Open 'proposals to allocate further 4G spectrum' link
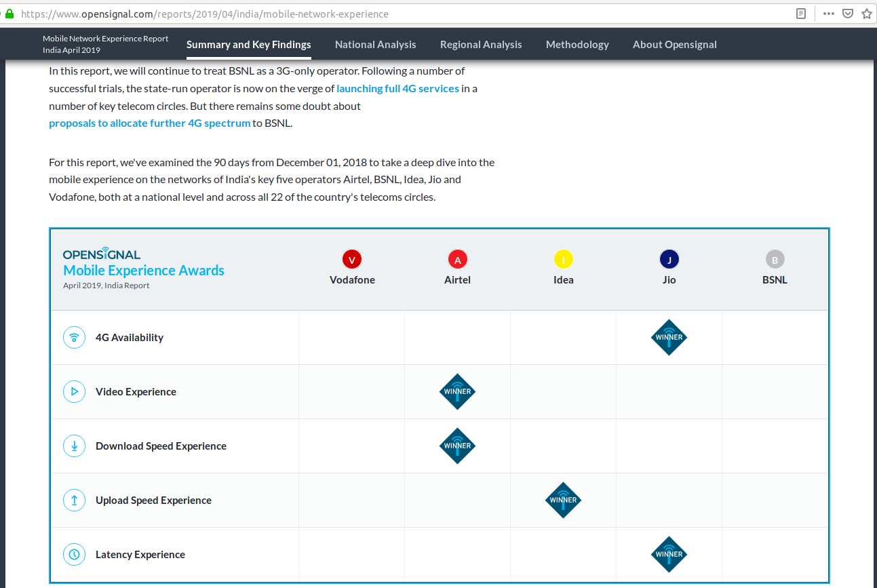Image resolution: width=877 pixels, height=588 pixels. (150, 123)
